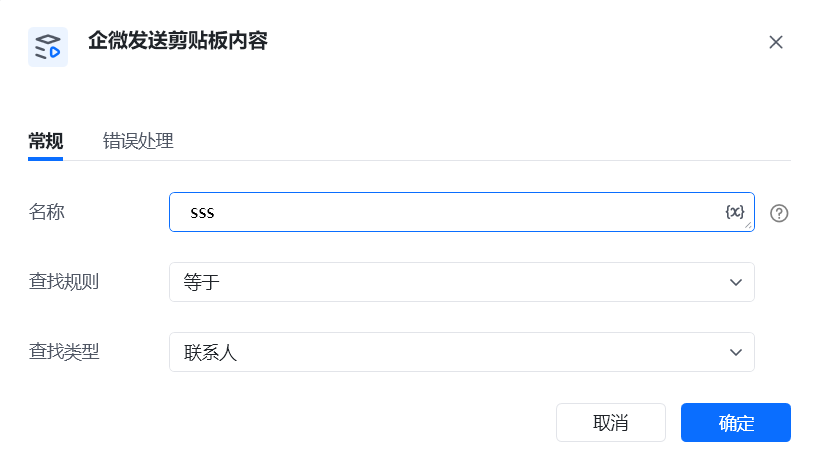Viewport: 814px width, 466px height.
Task: Expand the 查找规则 chevron arrow
Action: [736, 282]
